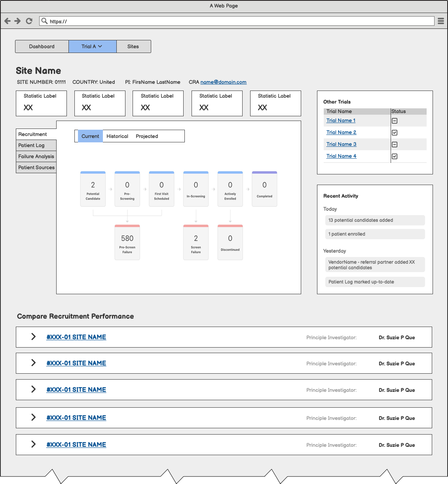
Task: Click the Status column header
Action: (x=408, y=112)
